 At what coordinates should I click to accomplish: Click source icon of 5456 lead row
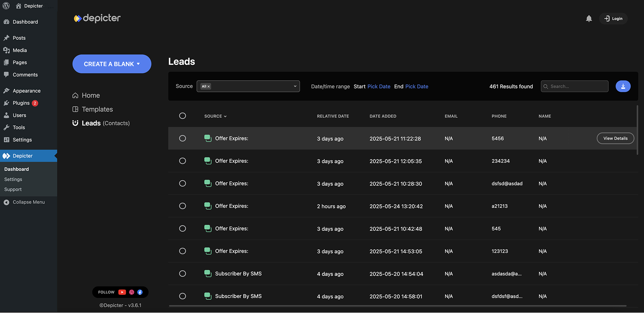[208, 138]
